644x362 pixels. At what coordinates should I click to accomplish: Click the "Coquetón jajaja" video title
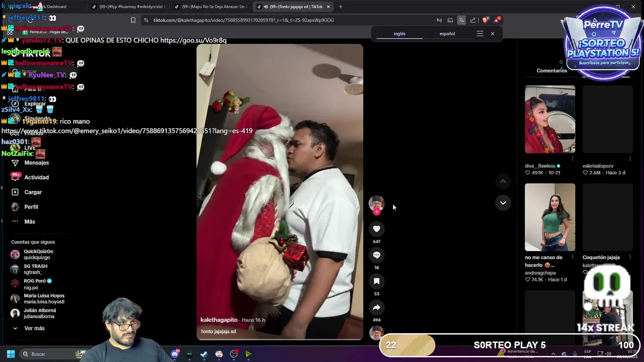[x=601, y=257]
